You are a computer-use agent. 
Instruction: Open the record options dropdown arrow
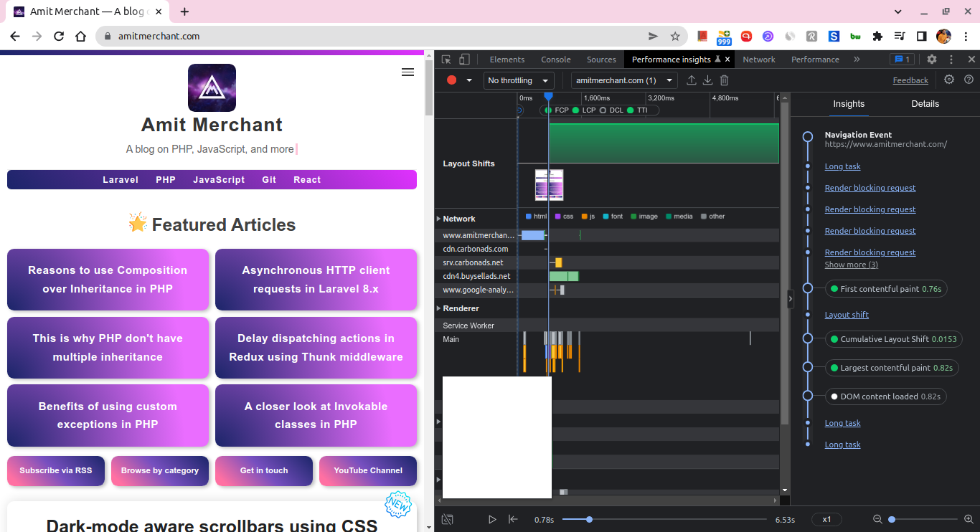[469, 80]
